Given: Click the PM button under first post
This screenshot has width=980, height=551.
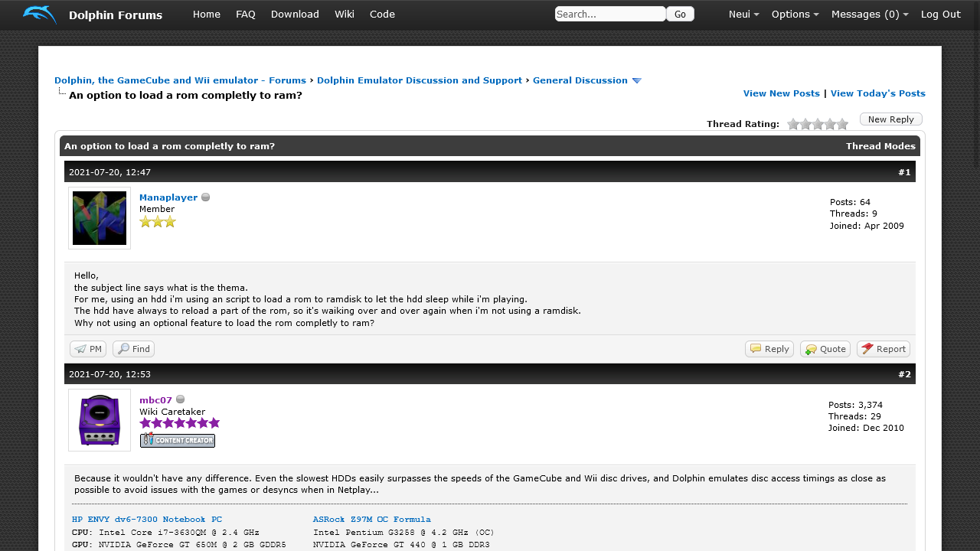Looking at the screenshot, I should click(x=88, y=349).
